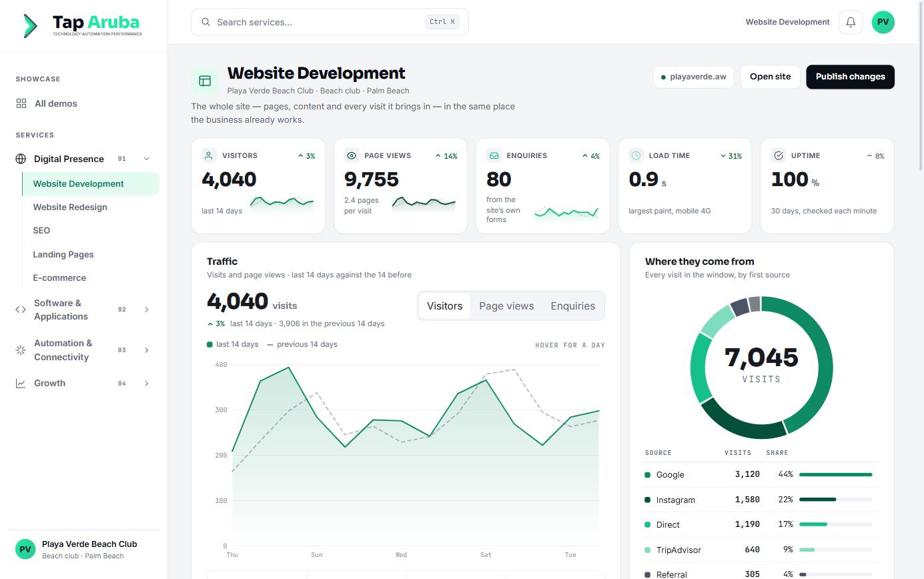The height and width of the screenshot is (579, 924).
Task: Click the All demos grid icon
Action: [x=21, y=103]
